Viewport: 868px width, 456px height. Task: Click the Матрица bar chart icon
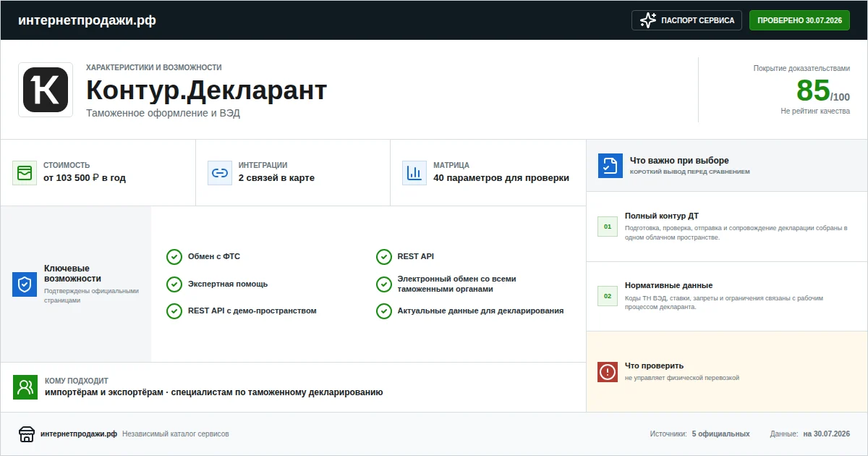[414, 173]
